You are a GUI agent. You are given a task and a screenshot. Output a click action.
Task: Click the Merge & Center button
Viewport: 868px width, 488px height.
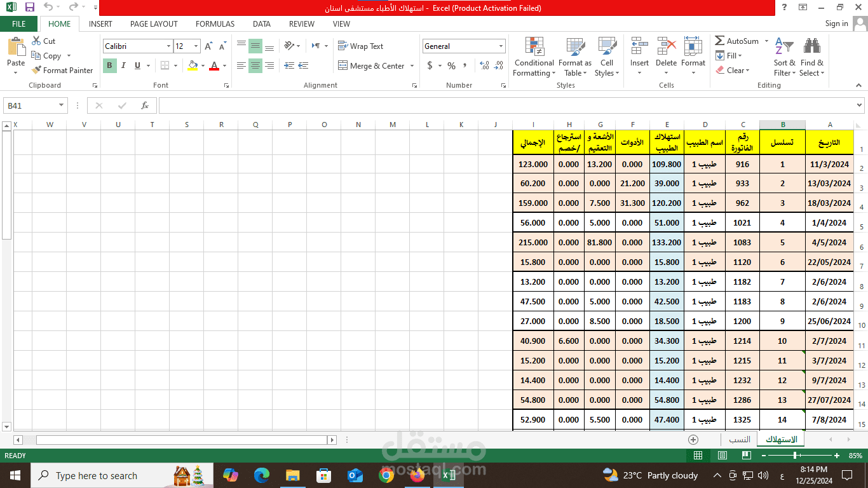(372, 66)
